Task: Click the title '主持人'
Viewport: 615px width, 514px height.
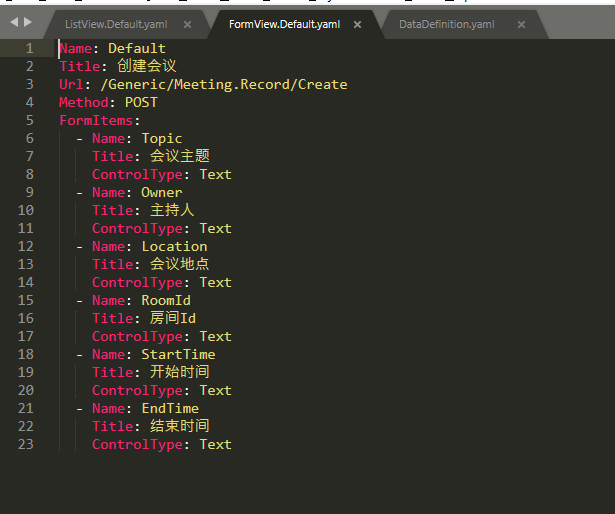Action: [x=172, y=210]
